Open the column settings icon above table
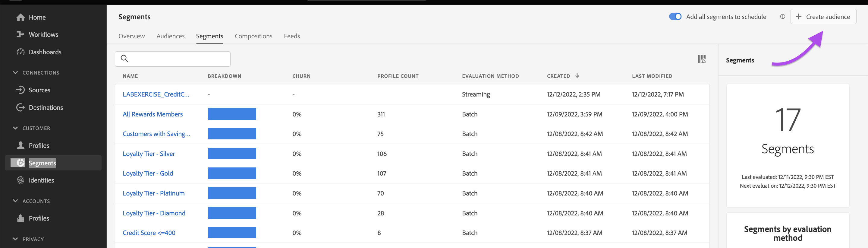Screen dimensions: 868x248 (701, 59)
